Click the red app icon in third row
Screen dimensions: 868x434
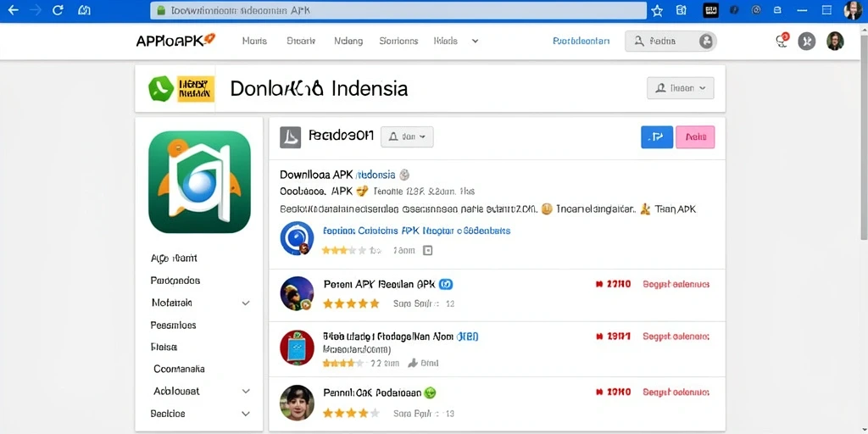(x=297, y=347)
